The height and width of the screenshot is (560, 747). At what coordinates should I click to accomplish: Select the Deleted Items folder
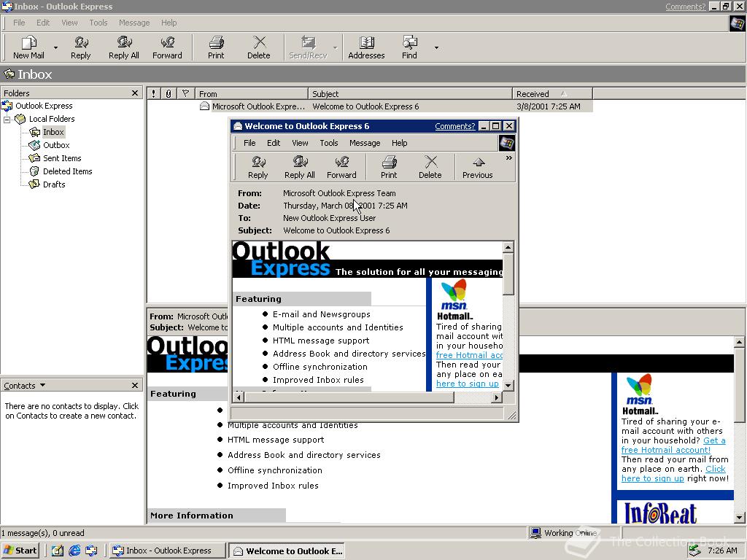pos(68,171)
